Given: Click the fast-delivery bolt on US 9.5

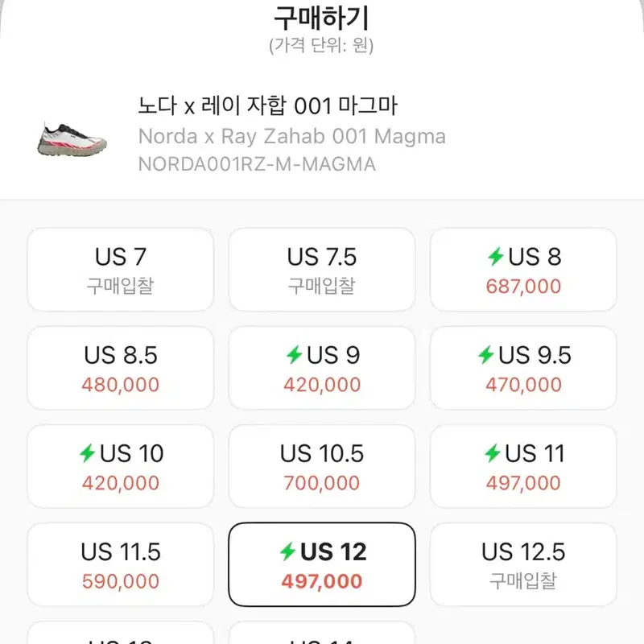Looking at the screenshot, I should pos(486,355).
